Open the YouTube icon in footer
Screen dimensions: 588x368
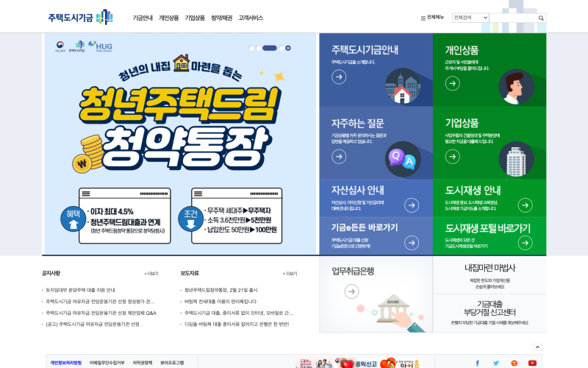tap(532, 363)
